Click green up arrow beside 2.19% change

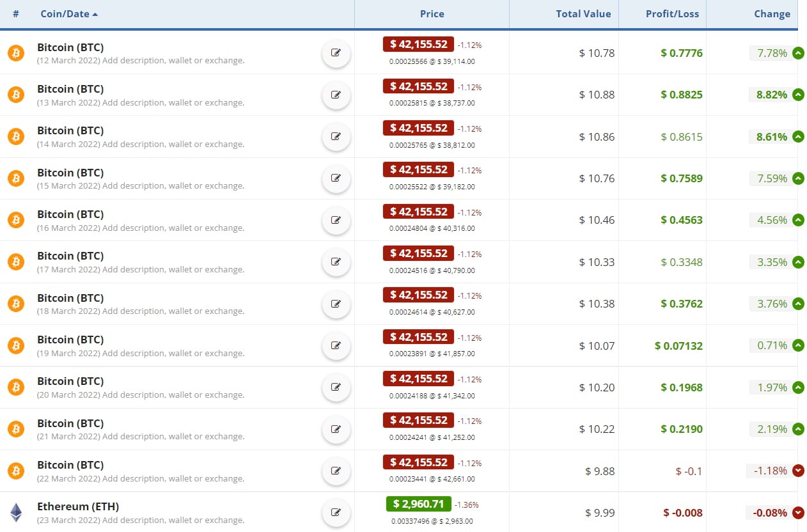[798, 429]
